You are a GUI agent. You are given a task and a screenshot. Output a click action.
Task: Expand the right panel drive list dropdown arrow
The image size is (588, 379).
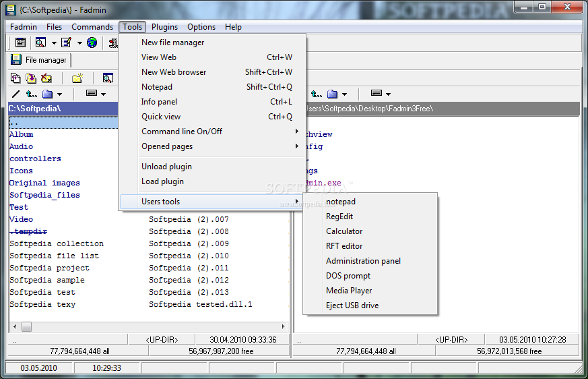click(388, 94)
